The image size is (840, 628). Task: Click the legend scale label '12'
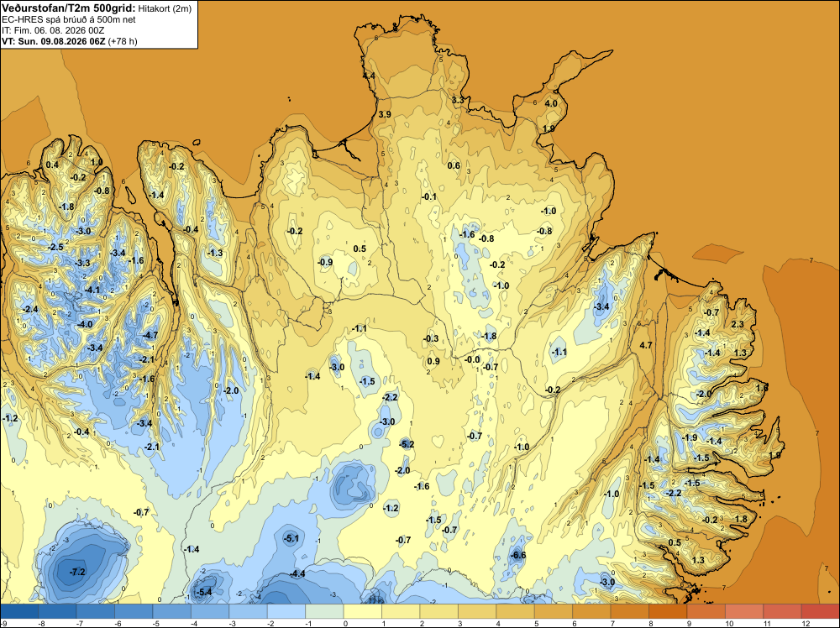click(806, 623)
